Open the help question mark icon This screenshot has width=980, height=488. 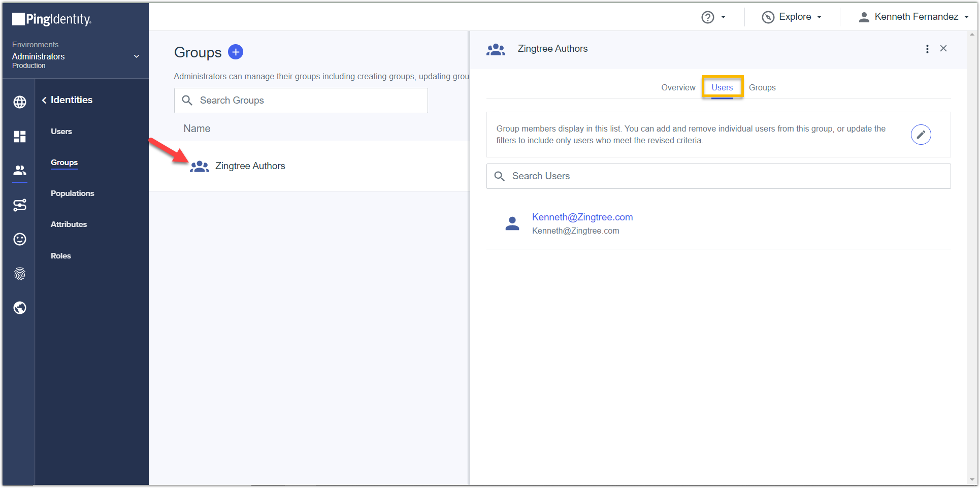point(708,17)
